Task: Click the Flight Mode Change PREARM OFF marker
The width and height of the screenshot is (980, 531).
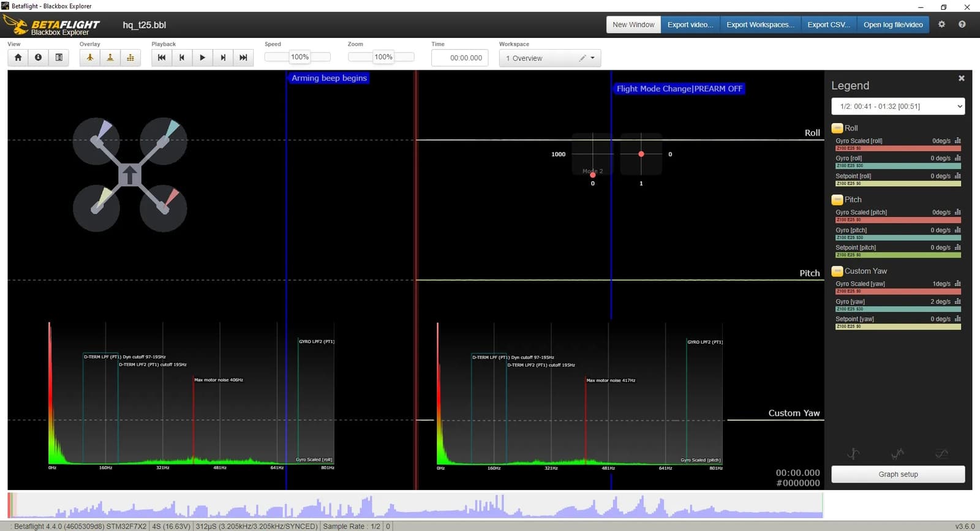Action: point(679,89)
